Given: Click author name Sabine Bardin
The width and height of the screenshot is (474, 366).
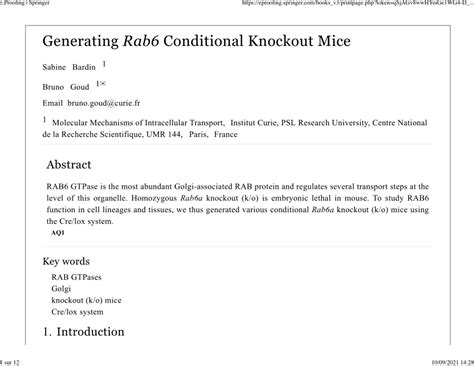Looking at the screenshot, I should 69,67.
